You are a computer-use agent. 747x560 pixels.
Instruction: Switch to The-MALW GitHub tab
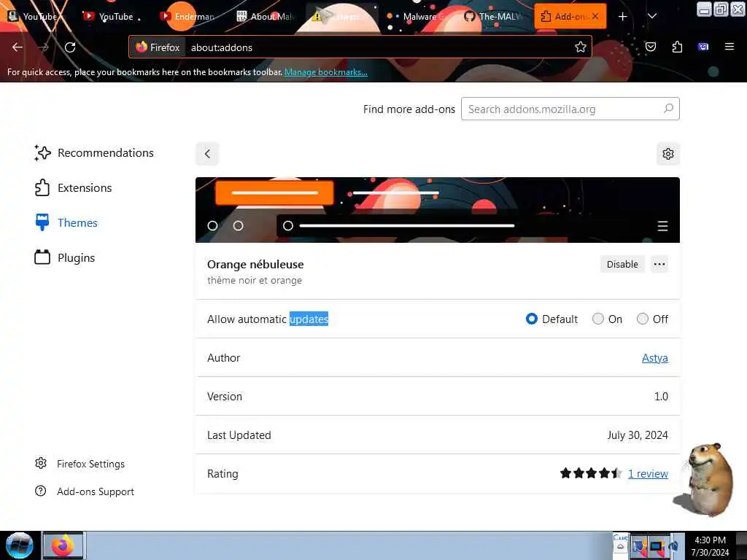495,17
